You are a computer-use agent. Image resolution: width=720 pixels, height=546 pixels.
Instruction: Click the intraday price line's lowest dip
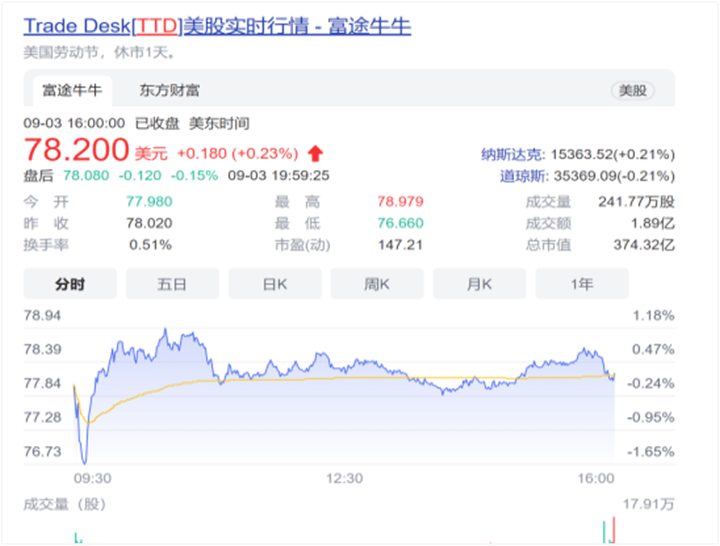[84, 461]
